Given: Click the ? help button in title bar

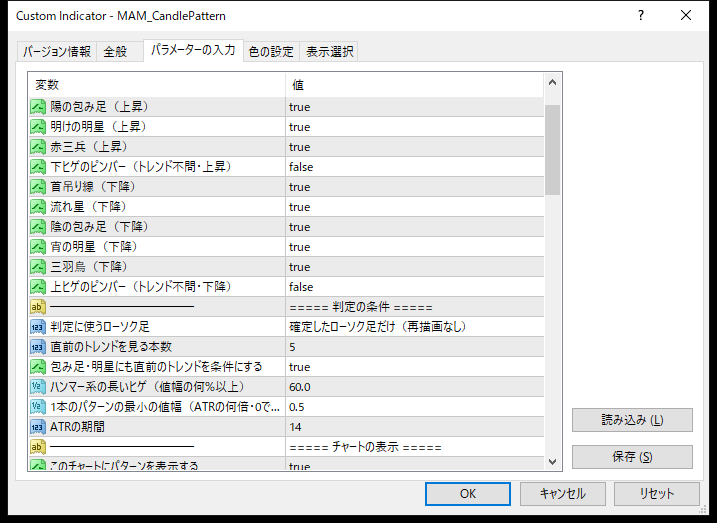Looking at the screenshot, I should tap(641, 16).
